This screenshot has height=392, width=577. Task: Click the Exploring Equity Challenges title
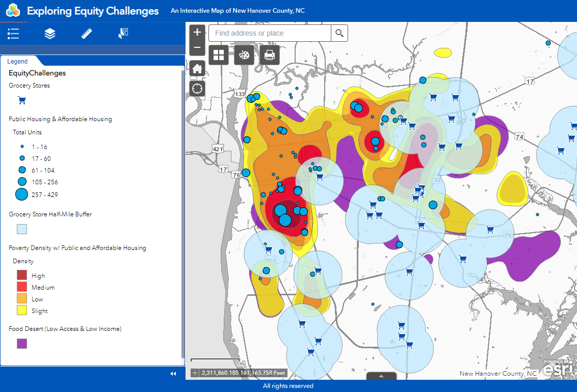coord(93,11)
